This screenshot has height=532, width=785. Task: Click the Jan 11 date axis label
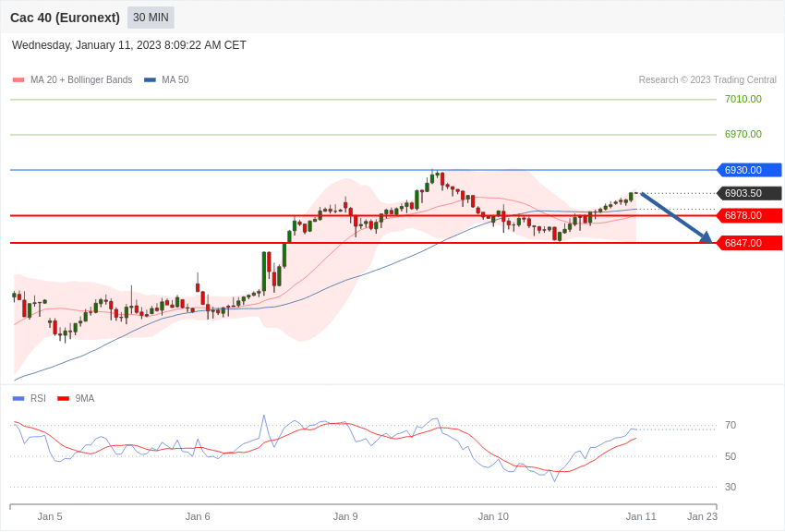pos(641,516)
